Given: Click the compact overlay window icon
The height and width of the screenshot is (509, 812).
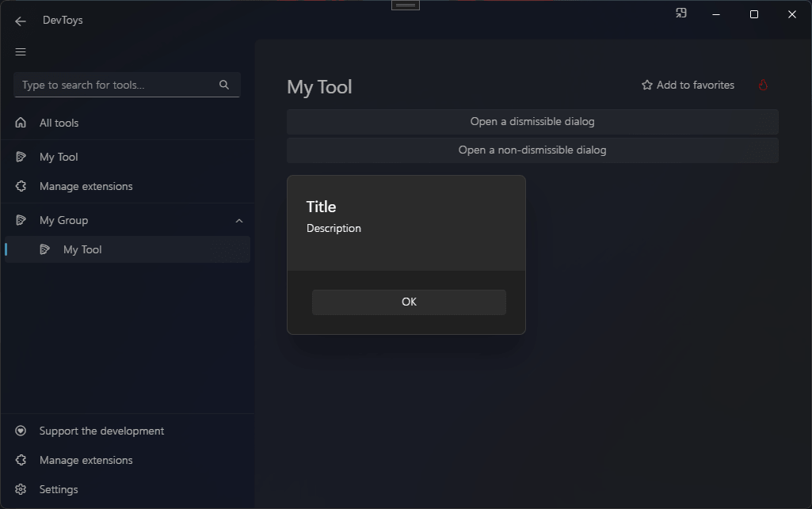Looking at the screenshot, I should click(680, 13).
